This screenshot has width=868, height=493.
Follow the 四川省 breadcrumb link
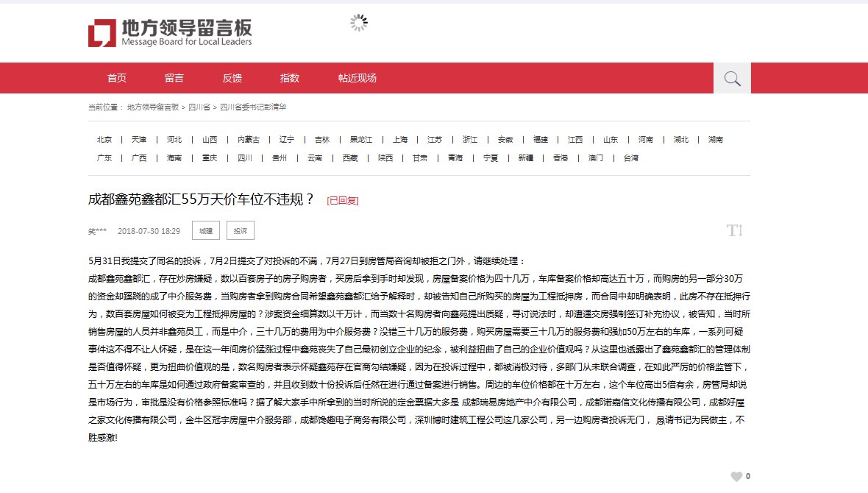pyautogui.click(x=199, y=107)
